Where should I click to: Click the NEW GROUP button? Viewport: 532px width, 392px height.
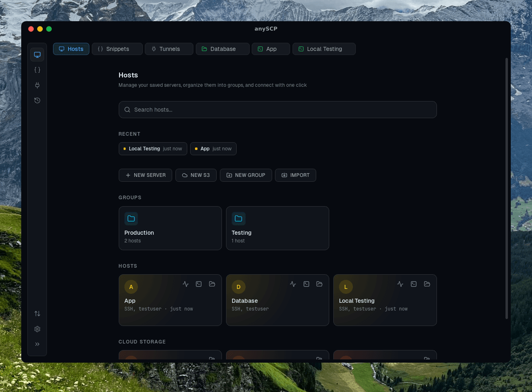click(x=246, y=175)
